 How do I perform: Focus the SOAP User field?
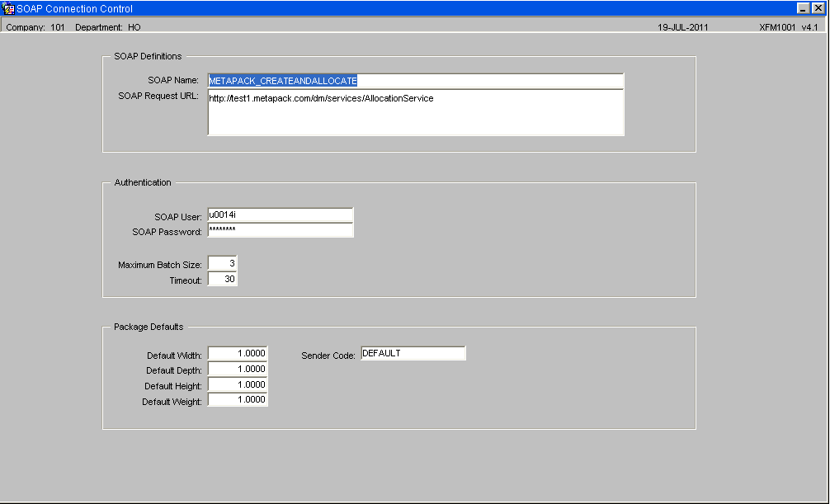pos(280,215)
